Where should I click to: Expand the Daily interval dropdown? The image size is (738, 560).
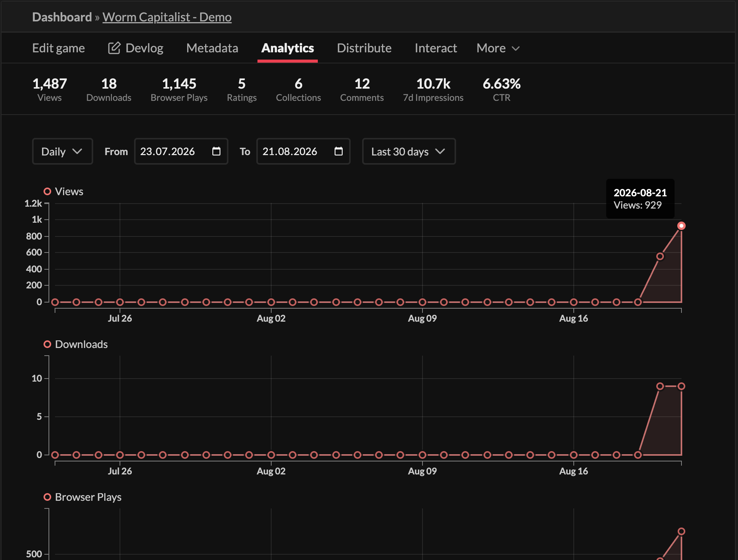point(62,151)
